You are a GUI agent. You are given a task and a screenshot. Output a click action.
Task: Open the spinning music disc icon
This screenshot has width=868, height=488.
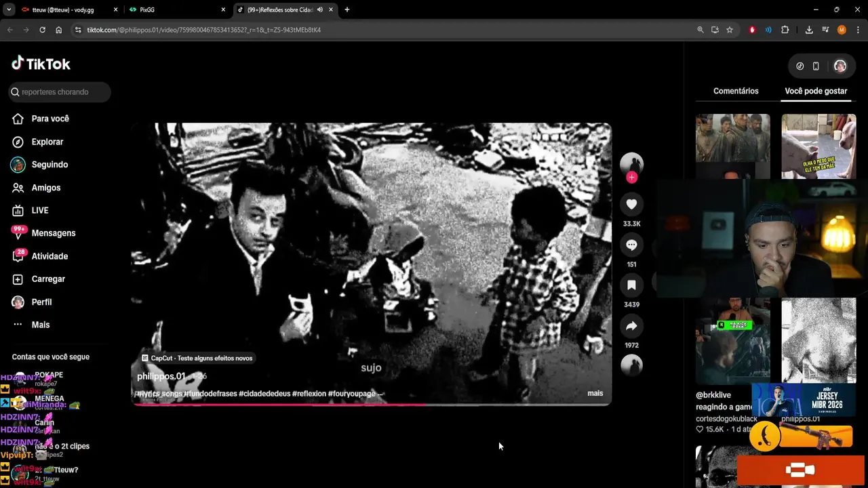(631, 365)
